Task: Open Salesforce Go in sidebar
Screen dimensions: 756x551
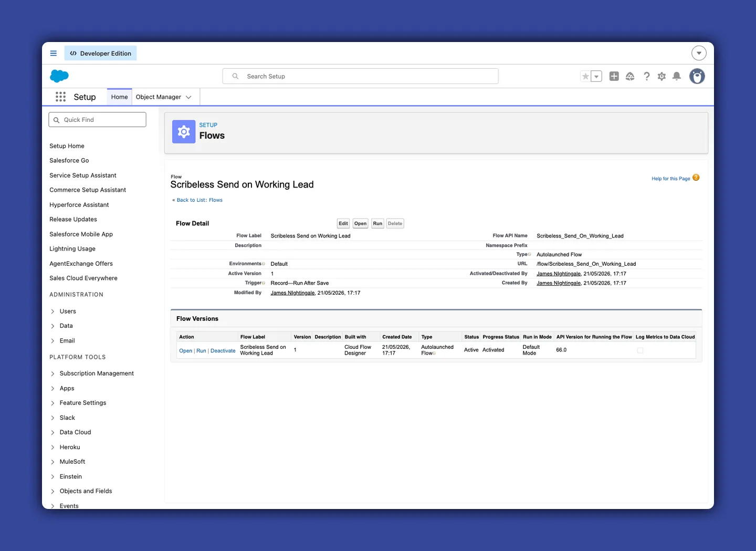Action: coord(69,160)
